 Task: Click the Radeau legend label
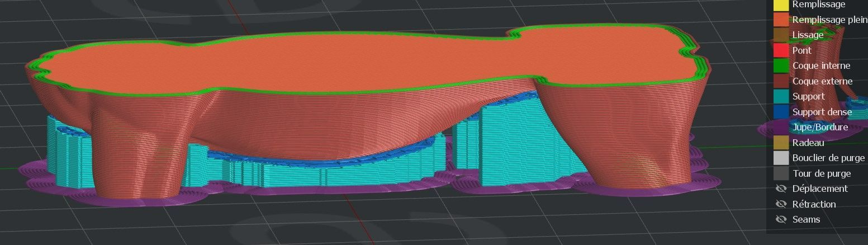[808, 143]
